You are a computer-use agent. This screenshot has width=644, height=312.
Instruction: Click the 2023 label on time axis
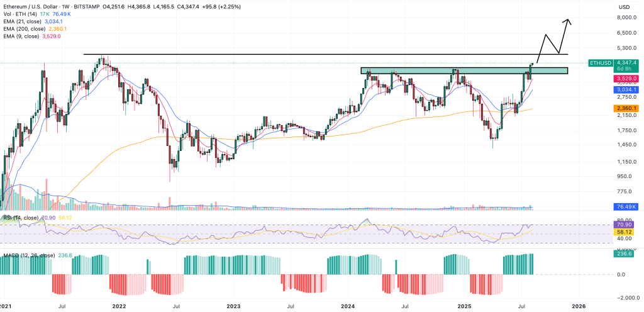[x=233, y=306]
